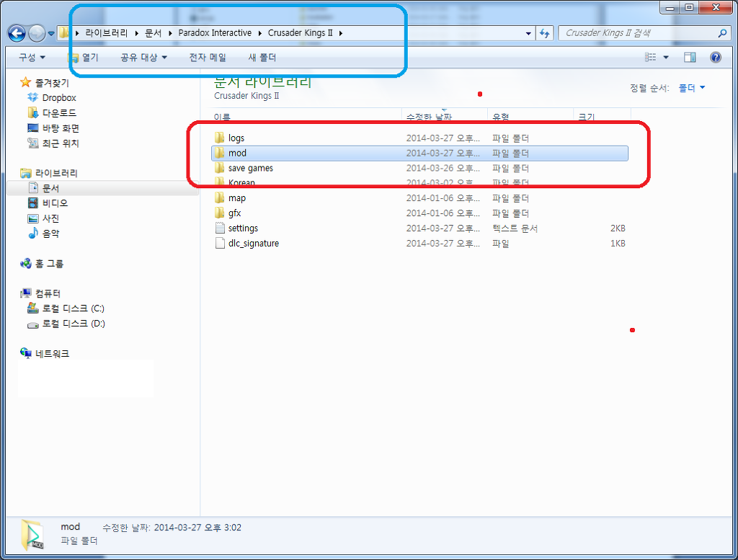
Task: Click the search magnifier icon
Action: click(722, 33)
